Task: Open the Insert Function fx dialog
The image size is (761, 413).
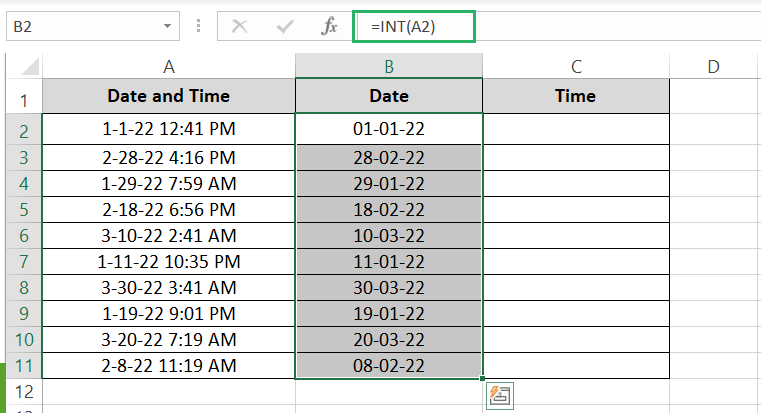Action: [x=329, y=27]
